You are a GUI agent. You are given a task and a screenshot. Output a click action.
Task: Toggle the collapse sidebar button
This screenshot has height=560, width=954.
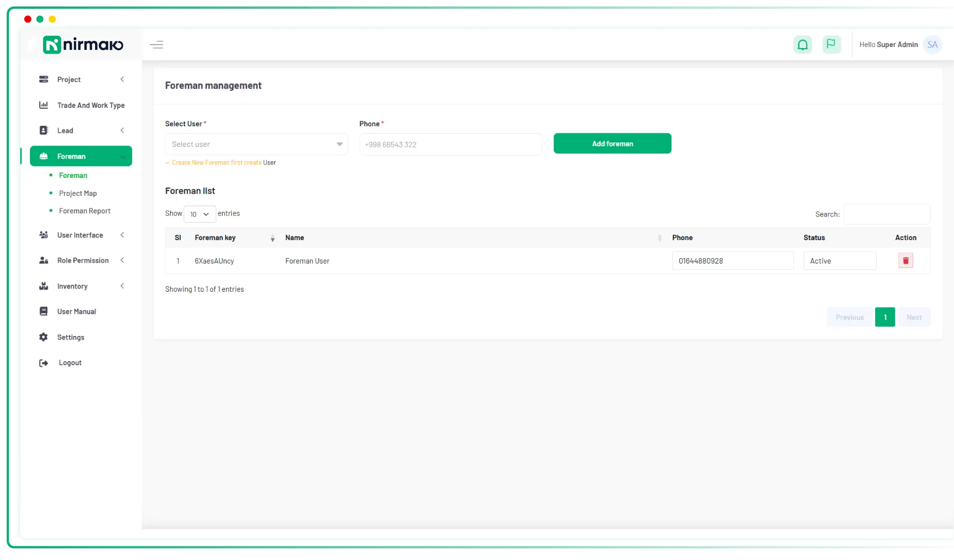pyautogui.click(x=157, y=45)
